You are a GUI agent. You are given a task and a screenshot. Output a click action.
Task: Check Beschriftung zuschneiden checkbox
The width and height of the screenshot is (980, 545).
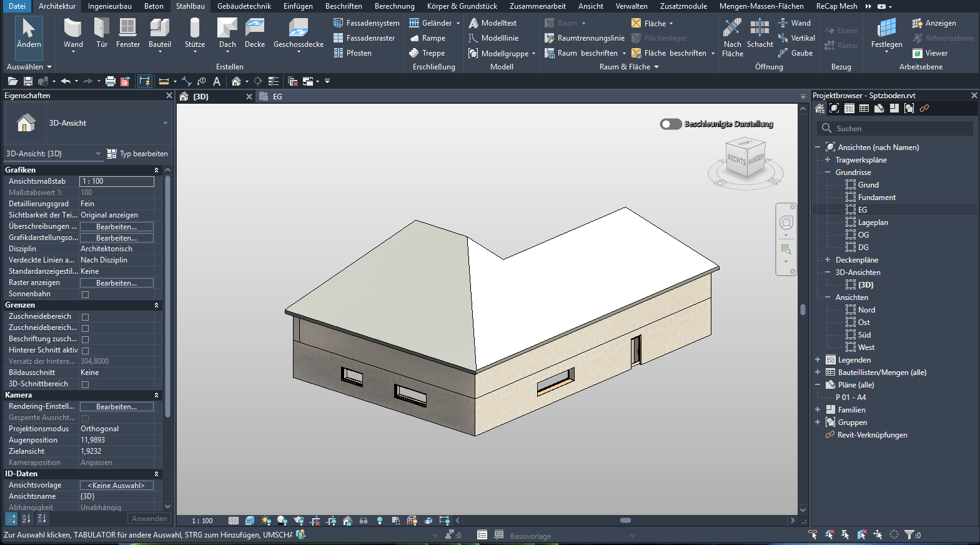tap(86, 339)
